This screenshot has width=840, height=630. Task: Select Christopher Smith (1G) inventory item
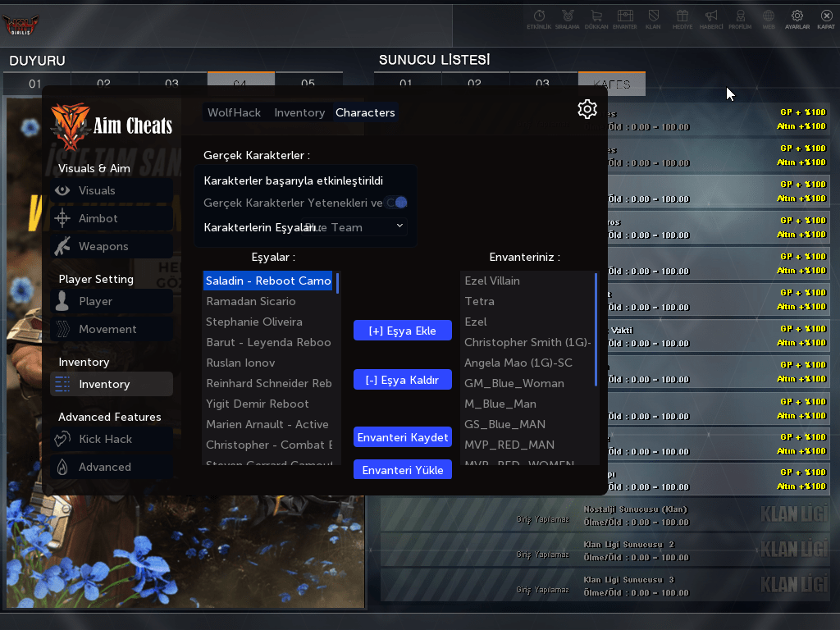(x=527, y=342)
